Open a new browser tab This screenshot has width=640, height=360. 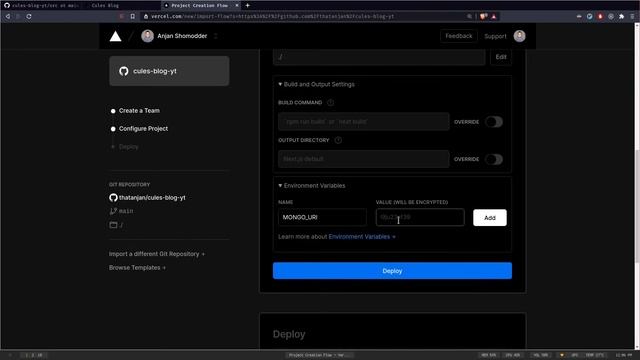point(247,5)
